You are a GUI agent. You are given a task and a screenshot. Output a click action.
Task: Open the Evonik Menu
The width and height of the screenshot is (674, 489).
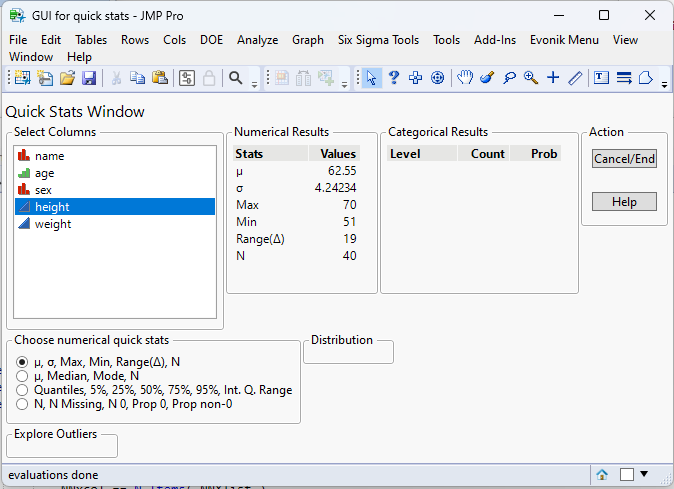click(564, 40)
